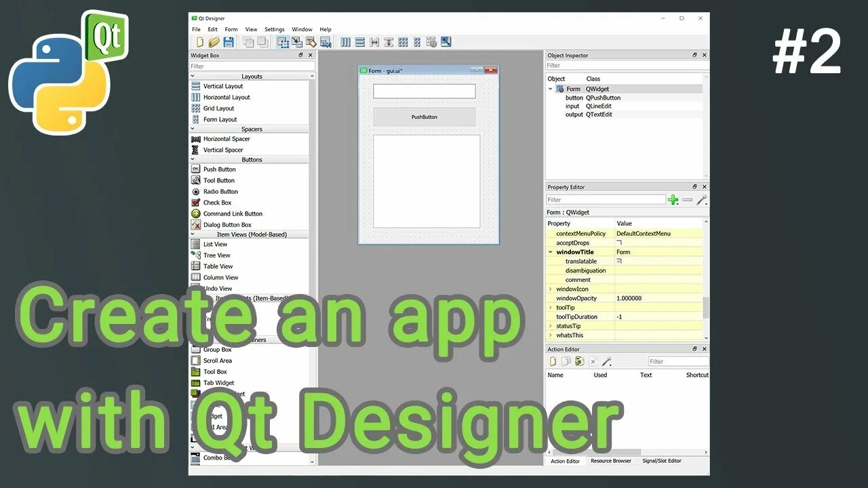868x488 pixels.
Task: Save the form with the floppy icon
Action: (229, 42)
